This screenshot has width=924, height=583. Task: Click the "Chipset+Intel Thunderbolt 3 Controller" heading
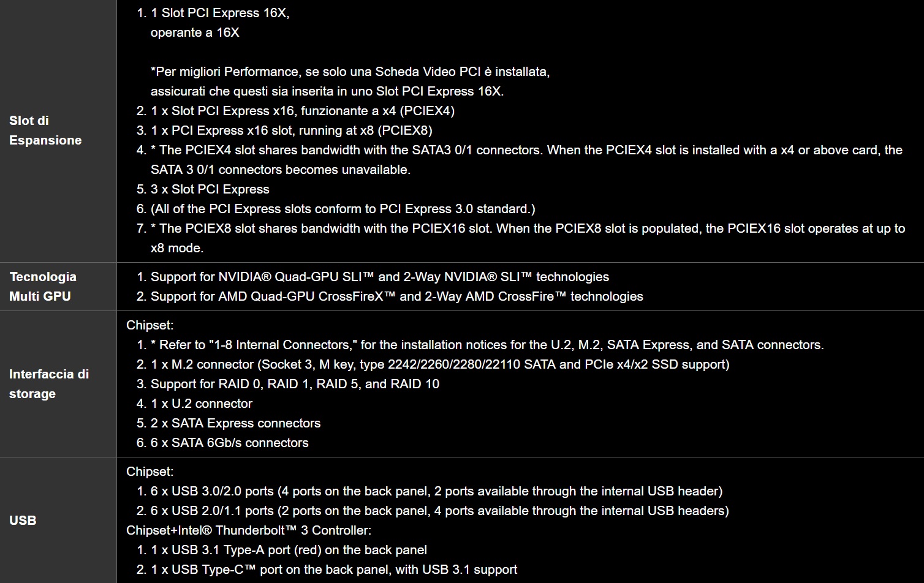249,530
